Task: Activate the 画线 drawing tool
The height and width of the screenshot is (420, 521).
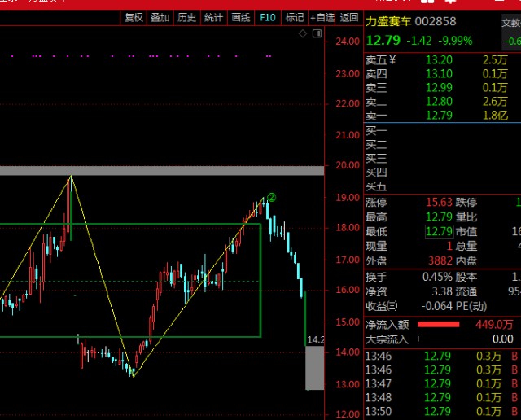Action: (x=241, y=18)
